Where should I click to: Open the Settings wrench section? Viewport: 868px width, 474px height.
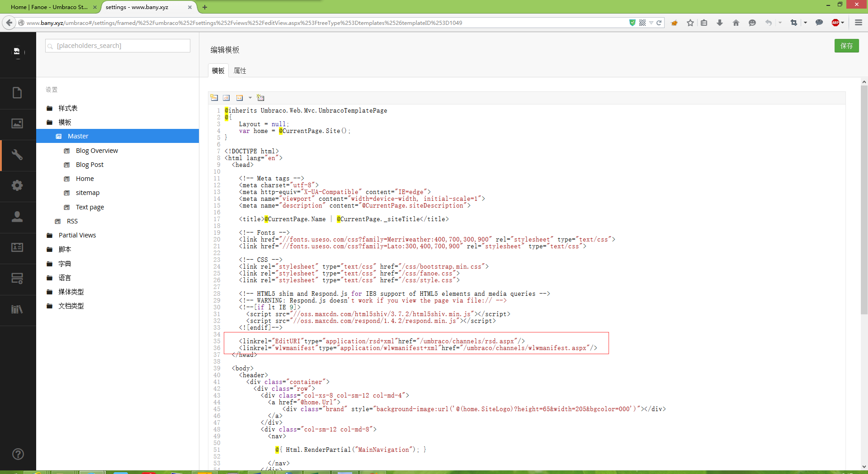pos(17,155)
